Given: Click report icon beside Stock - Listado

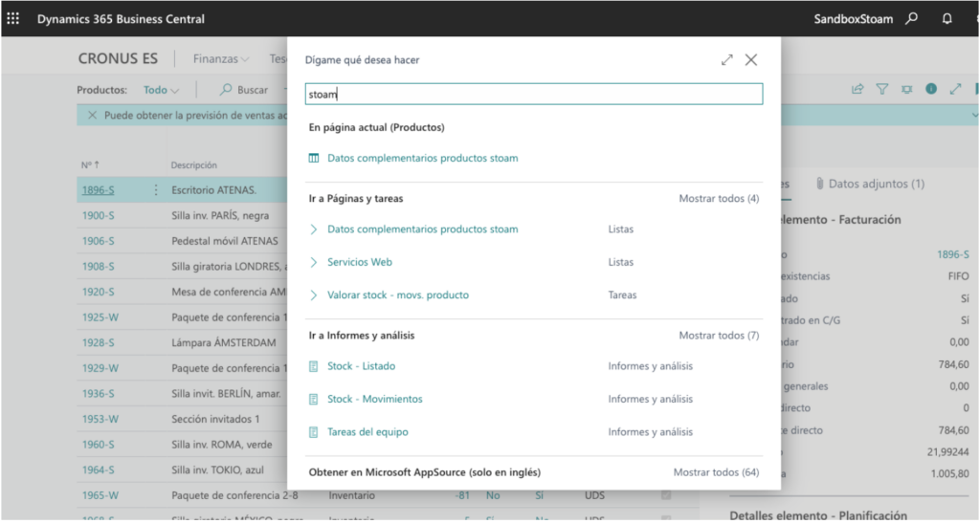Looking at the screenshot, I should [314, 366].
